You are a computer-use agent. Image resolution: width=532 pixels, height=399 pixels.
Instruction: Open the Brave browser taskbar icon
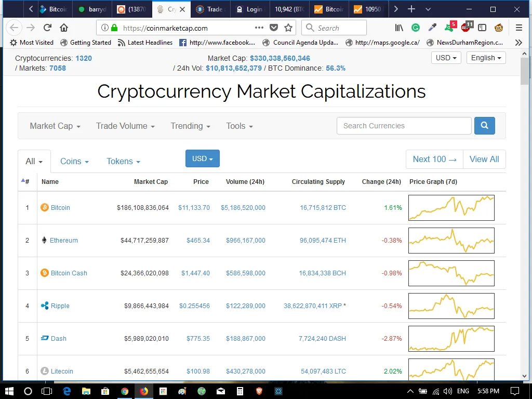coord(259,391)
